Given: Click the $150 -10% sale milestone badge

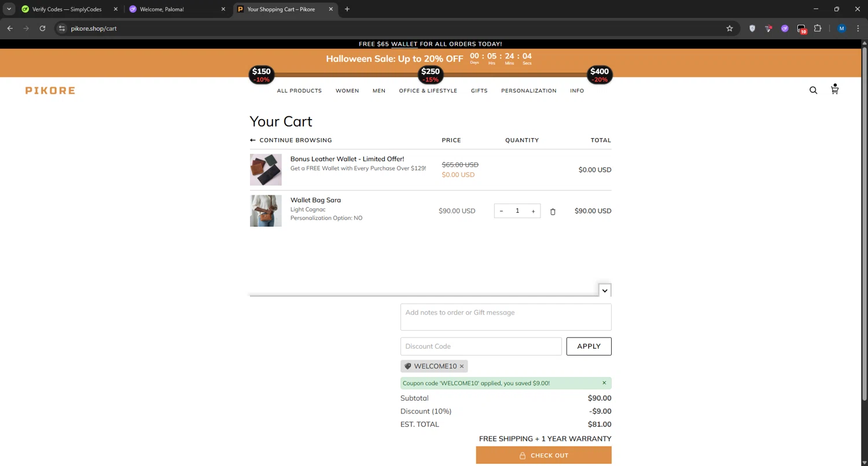Looking at the screenshot, I should click(x=262, y=75).
